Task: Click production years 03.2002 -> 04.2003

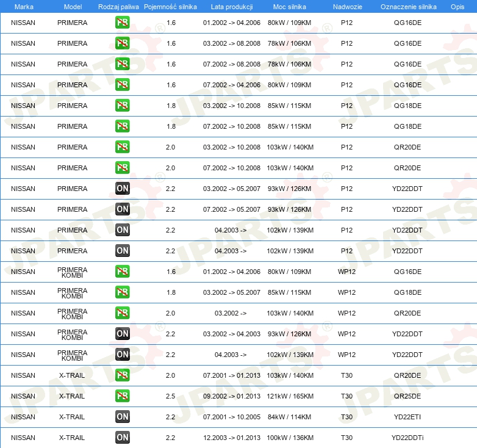Action: 232,334
